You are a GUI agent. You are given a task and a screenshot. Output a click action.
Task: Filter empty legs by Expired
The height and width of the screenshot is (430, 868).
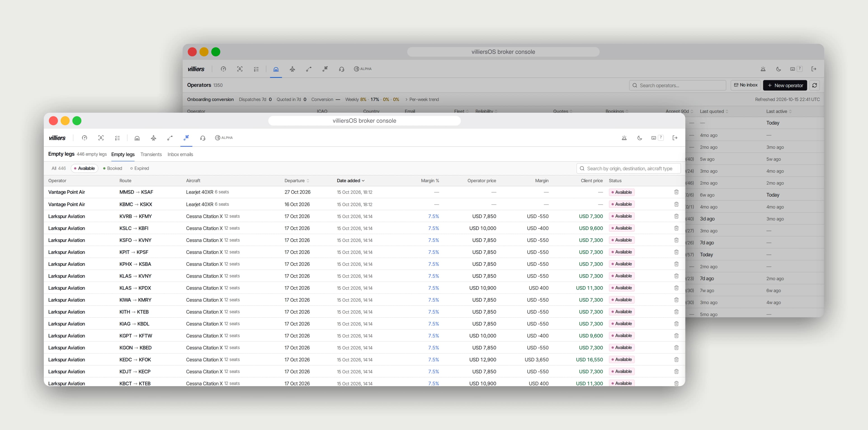pyautogui.click(x=139, y=168)
